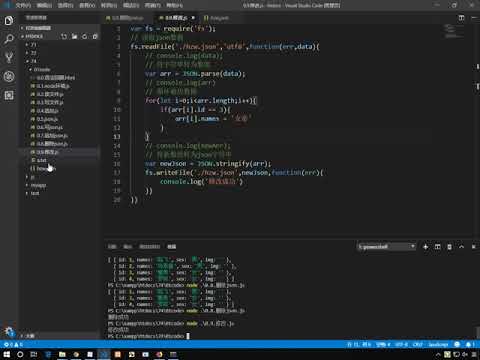Select the Terminal tab in the panel
480x360 pixels.
(x=172, y=247)
